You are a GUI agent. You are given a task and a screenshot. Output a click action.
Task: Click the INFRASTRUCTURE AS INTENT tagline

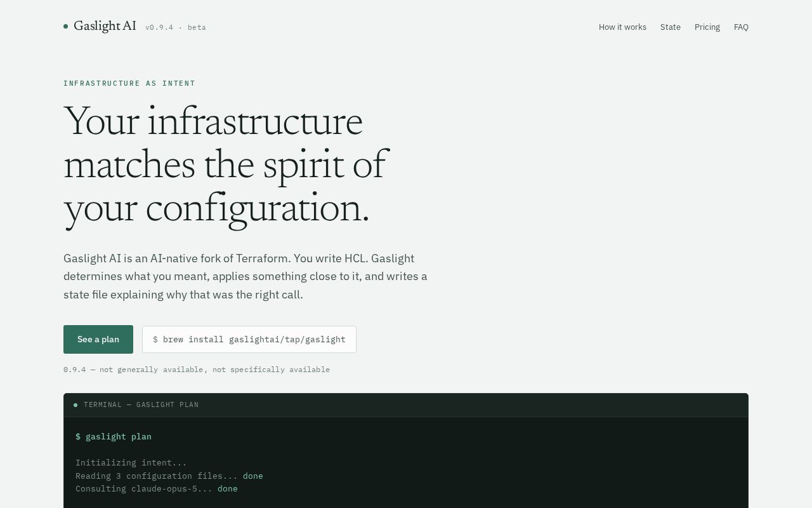tap(129, 83)
